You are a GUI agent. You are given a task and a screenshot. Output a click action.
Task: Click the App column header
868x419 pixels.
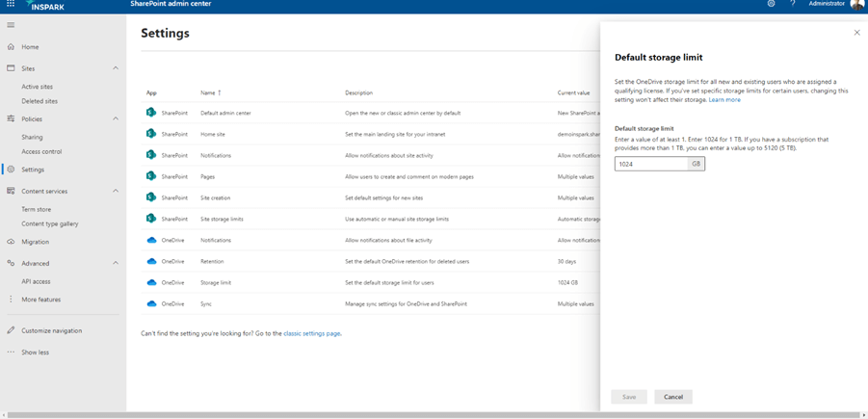point(151,92)
